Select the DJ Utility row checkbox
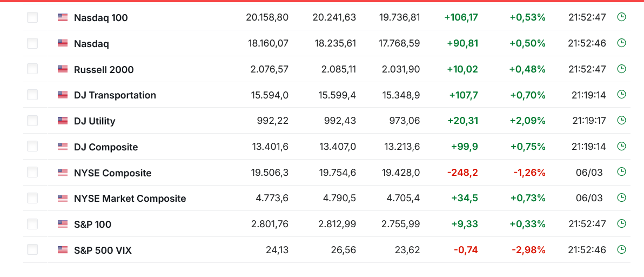644x277 pixels. tap(32, 121)
